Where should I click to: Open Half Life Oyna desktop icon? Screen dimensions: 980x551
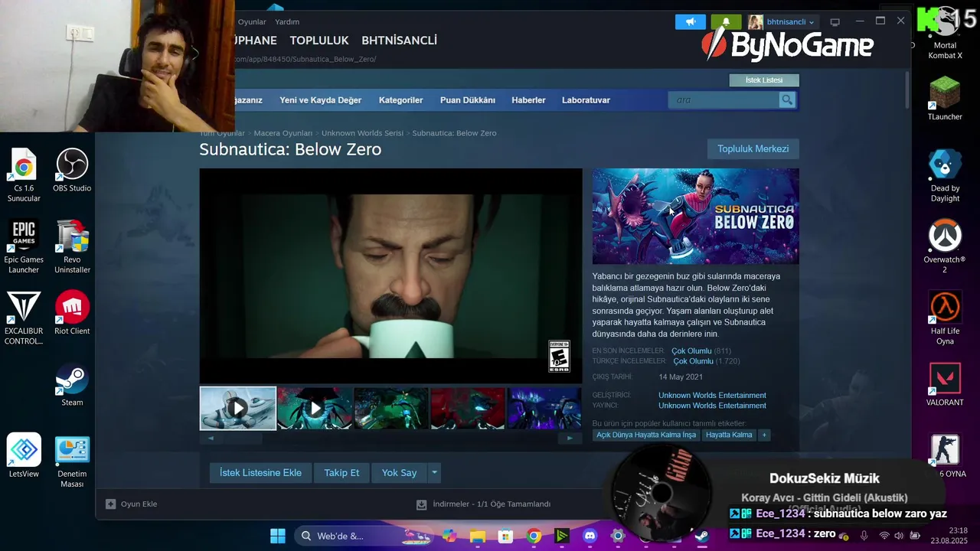[945, 318]
